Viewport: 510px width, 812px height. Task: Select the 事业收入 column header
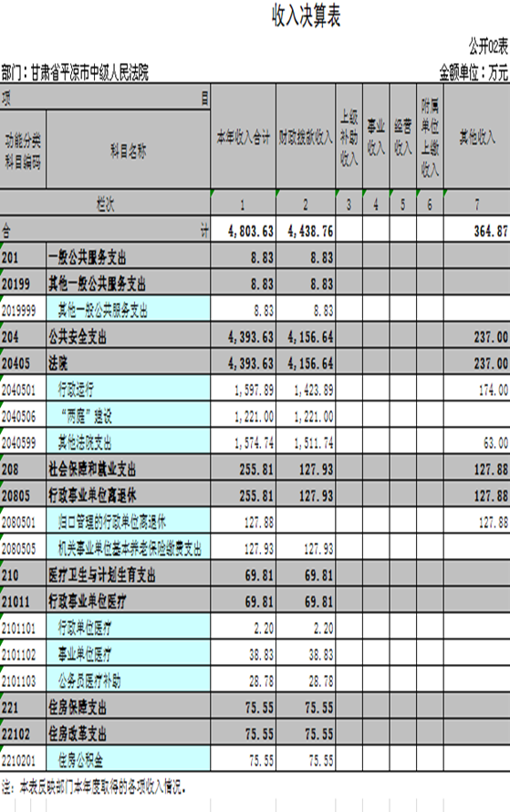pos(376,137)
